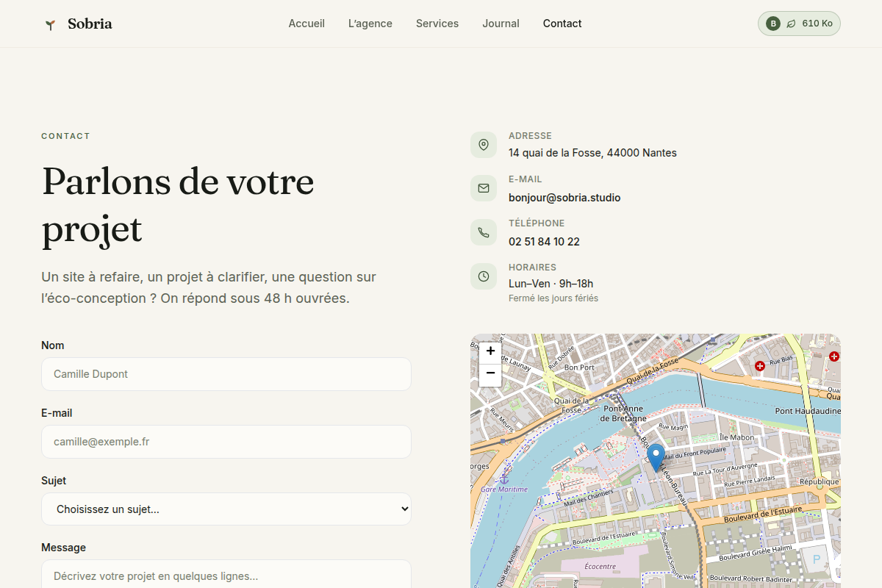The width and height of the screenshot is (882, 588).
Task: Call the 02 51 84 10 22 number
Action: tap(544, 242)
